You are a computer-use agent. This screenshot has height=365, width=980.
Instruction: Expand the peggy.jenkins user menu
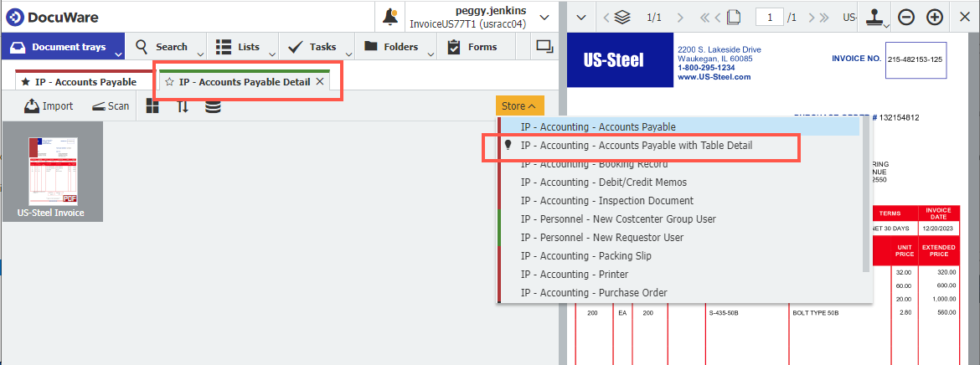[544, 17]
